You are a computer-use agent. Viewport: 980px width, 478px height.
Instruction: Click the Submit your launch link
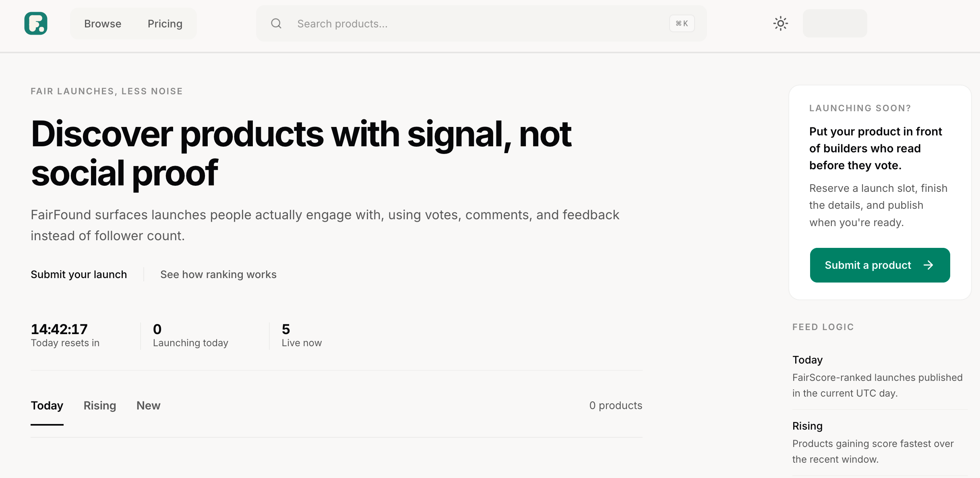tap(79, 274)
